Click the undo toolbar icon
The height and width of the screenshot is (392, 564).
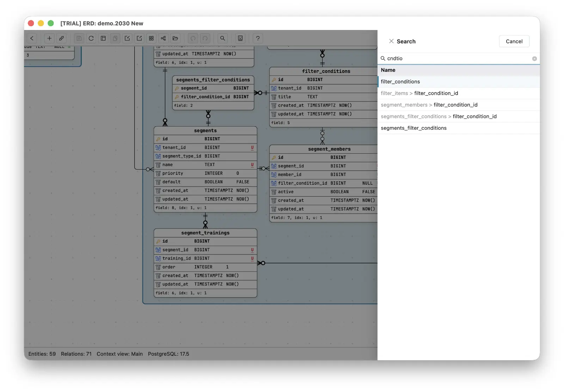[x=193, y=38]
